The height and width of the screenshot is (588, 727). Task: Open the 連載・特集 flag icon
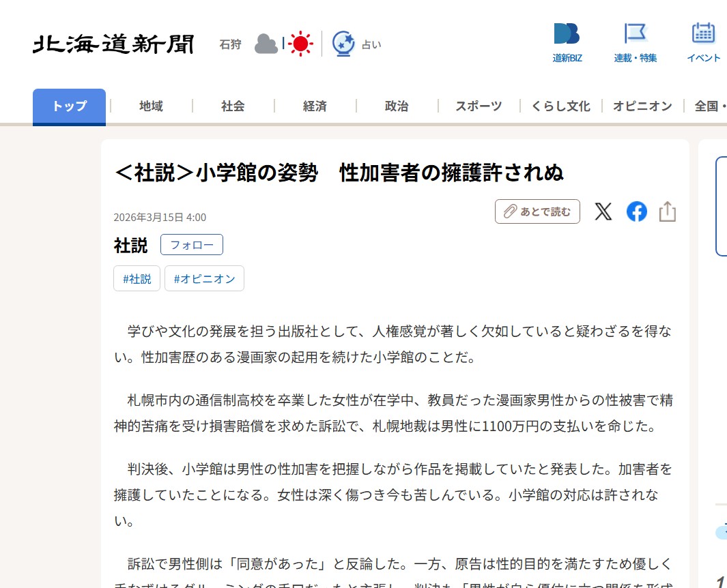coord(635,34)
